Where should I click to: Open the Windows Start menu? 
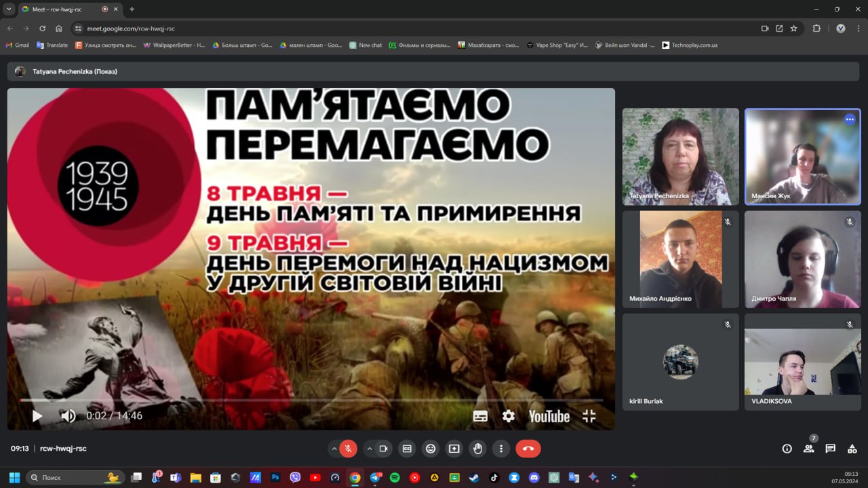tap(14, 477)
